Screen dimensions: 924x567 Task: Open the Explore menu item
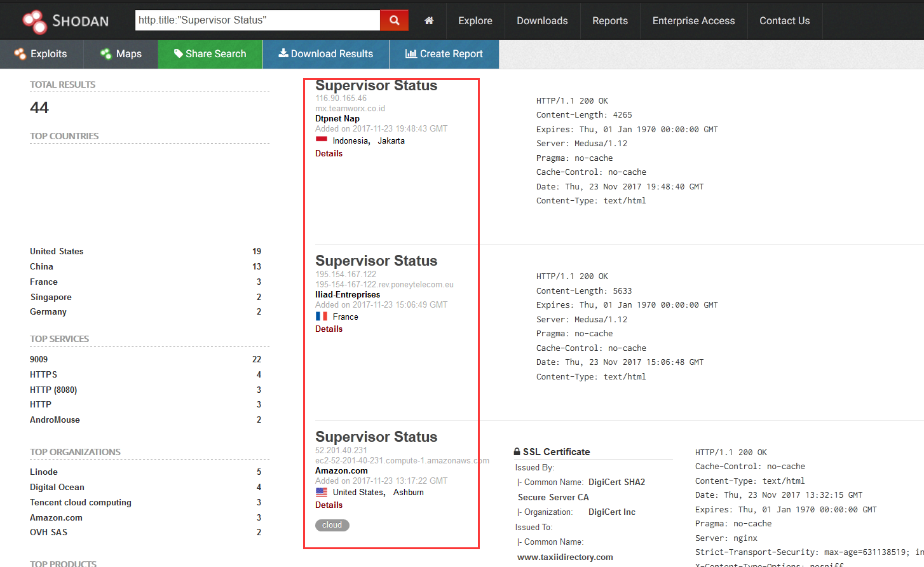475,20
